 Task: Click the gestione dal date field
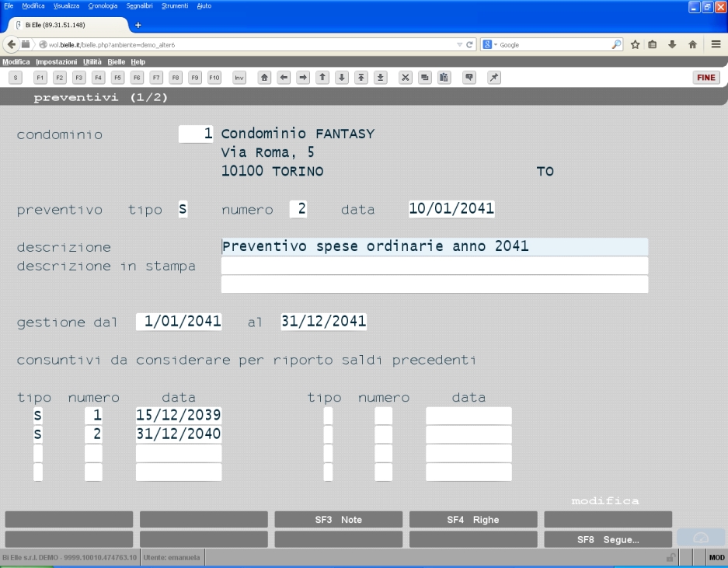(x=179, y=322)
